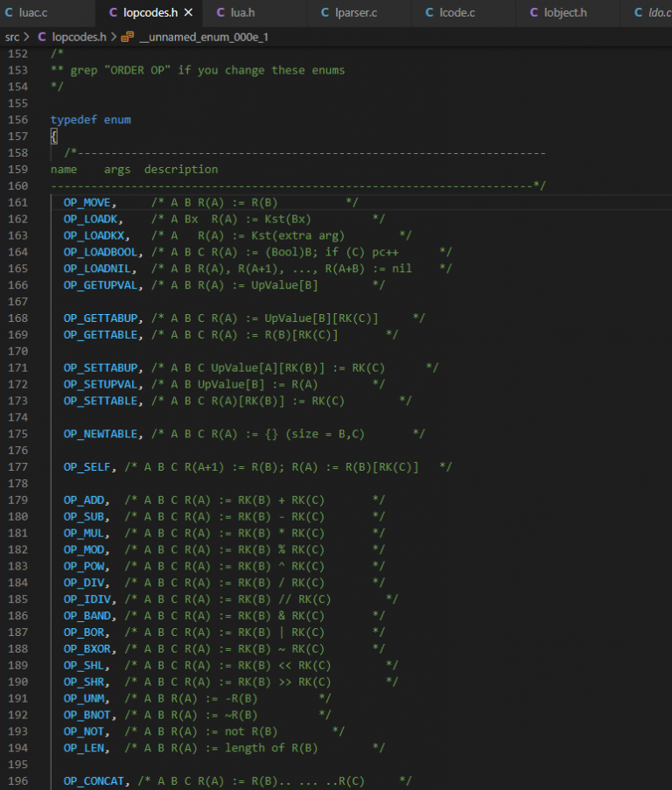
Task: Click the enum keyword on line 156
Action: click(x=117, y=120)
